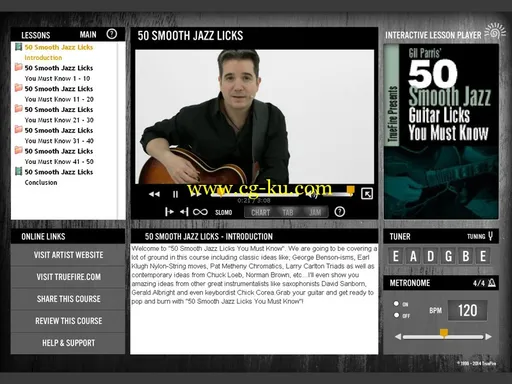Screen dimensions: 512x384
Task: Decrease tempo with left slider arrow
Action: tap(398, 337)
